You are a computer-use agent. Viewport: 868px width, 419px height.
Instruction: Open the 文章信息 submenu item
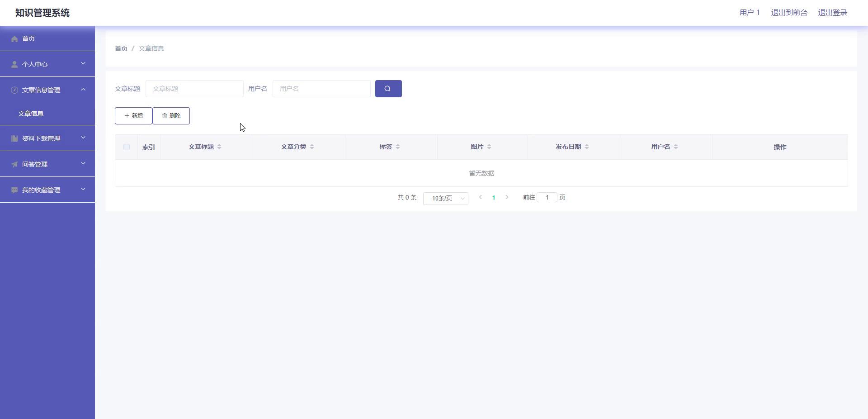coord(31,114)
